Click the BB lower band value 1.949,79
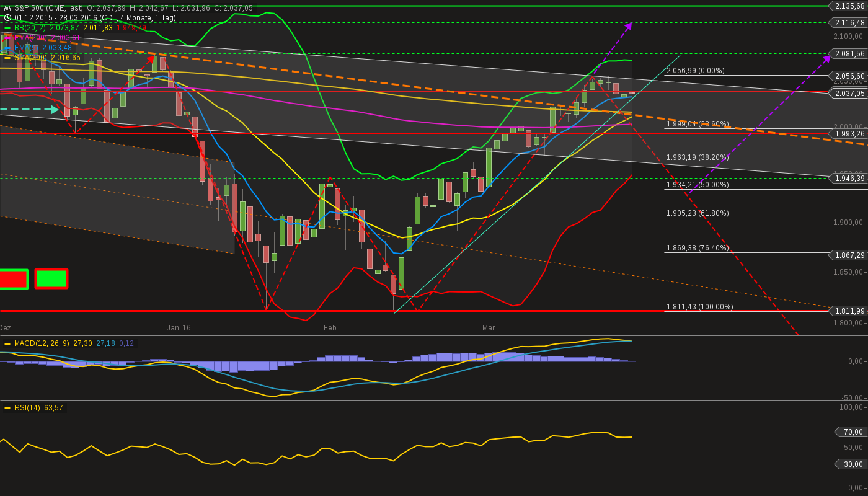The image size is (868, 496). click(x=131, y=28)
